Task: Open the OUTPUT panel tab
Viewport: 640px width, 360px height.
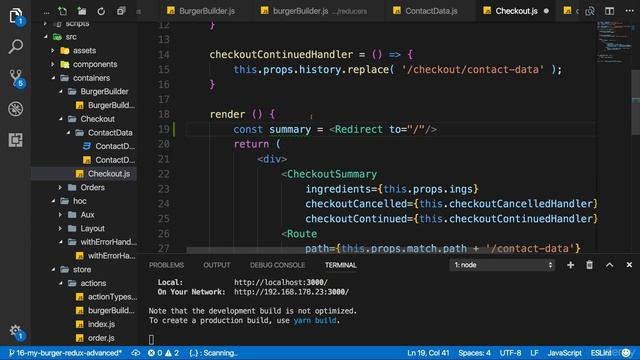Action: pos(217,265)
